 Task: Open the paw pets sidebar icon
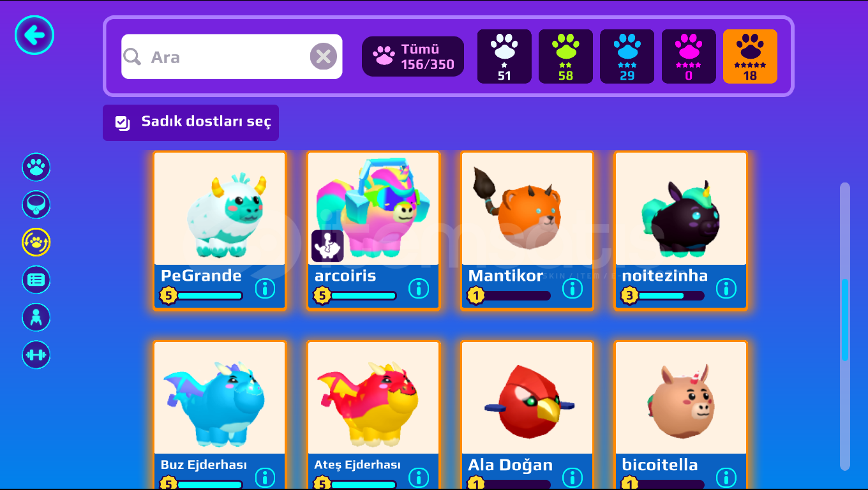pos(36,167)
